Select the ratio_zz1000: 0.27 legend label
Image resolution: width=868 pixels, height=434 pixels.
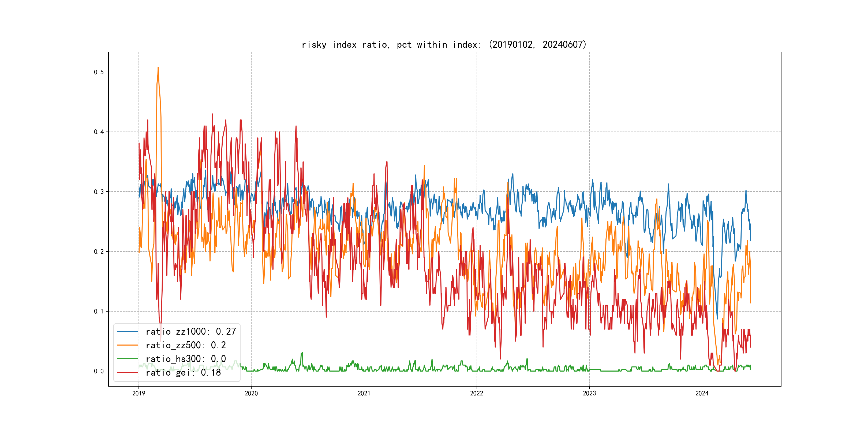(191, 332)
